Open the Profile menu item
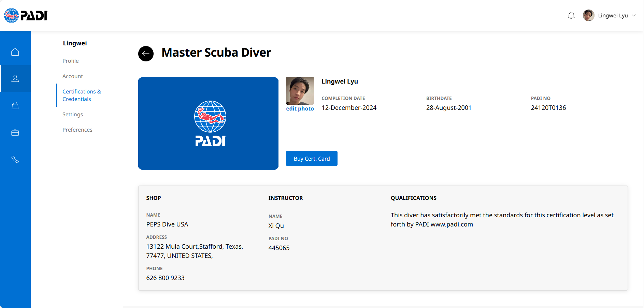644x308 pixels. [x=71, y=61]
